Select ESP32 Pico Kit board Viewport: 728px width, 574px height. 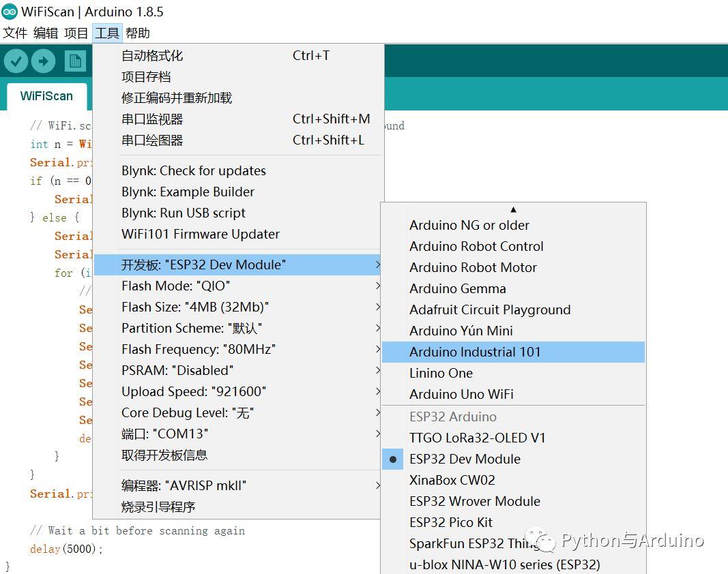point(513,522)
